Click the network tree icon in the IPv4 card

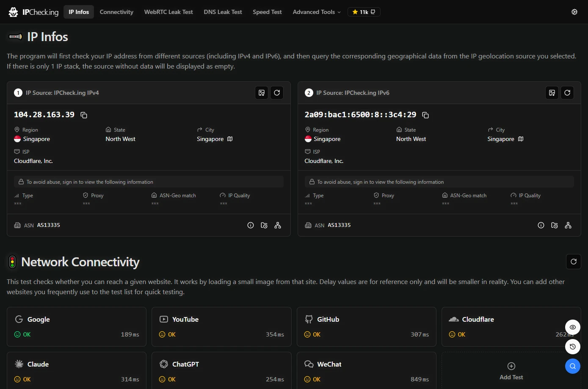(x=278, y=225)
